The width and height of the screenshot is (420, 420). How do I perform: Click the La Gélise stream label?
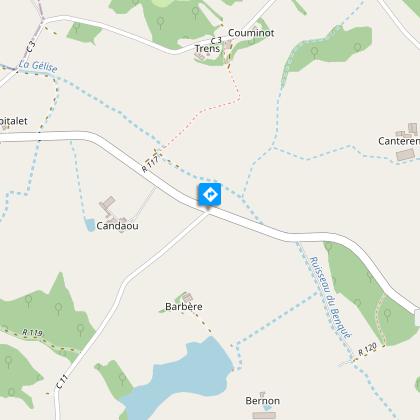[x=38, y=66]
